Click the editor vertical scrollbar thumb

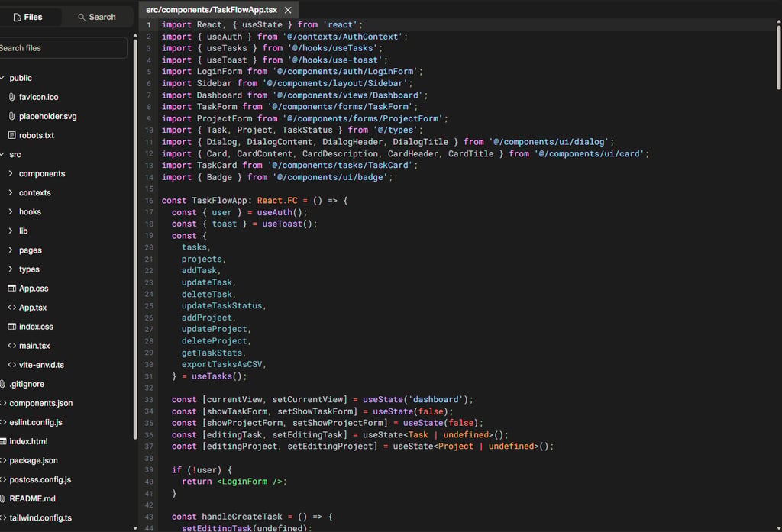[x=778, y=58]
